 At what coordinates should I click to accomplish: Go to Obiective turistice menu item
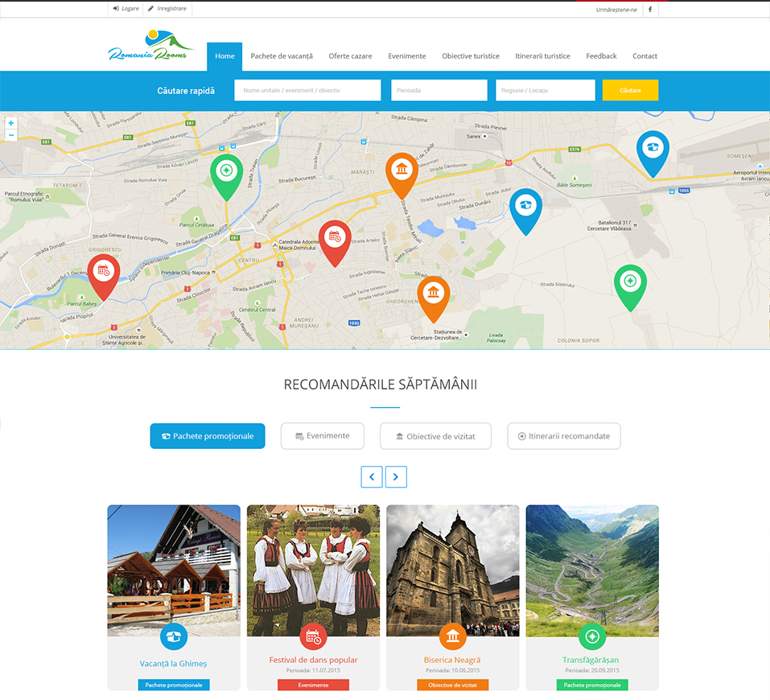click(x=471, y=56)
